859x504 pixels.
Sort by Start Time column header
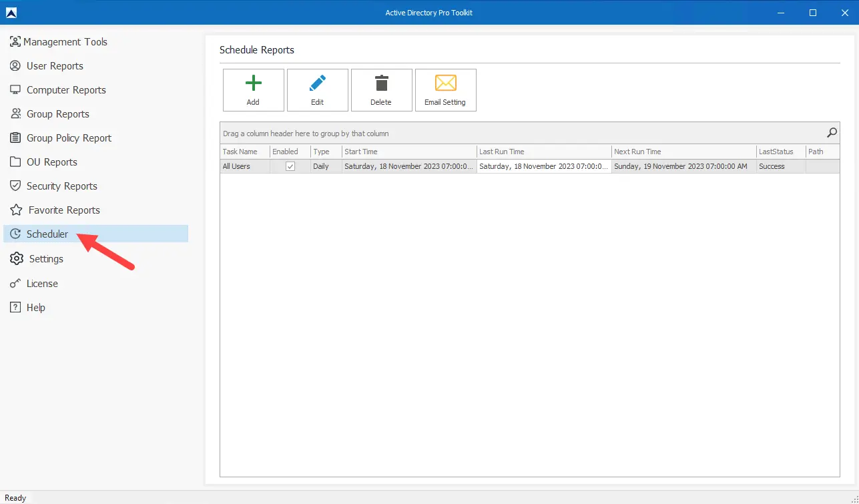coord(409,152)
